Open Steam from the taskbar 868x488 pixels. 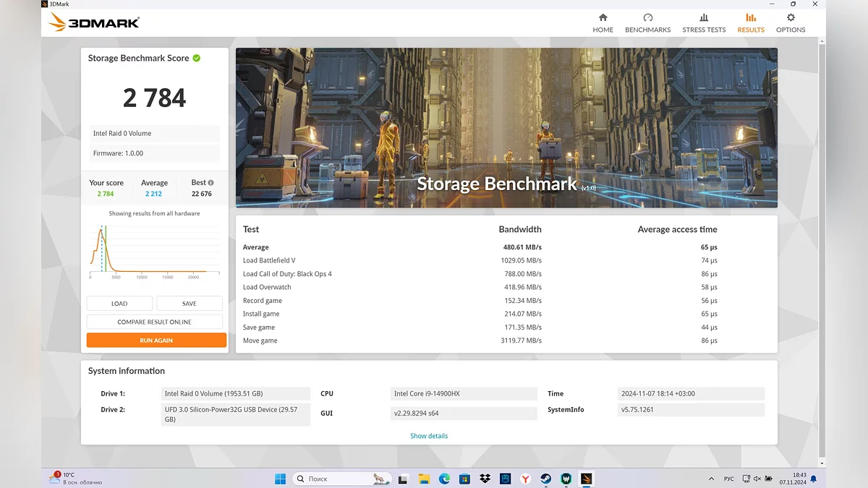click(x=546, y=479)
